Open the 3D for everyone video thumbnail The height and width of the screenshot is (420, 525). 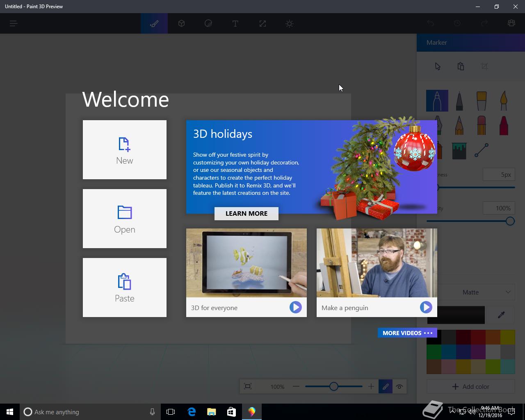(247, 263)
